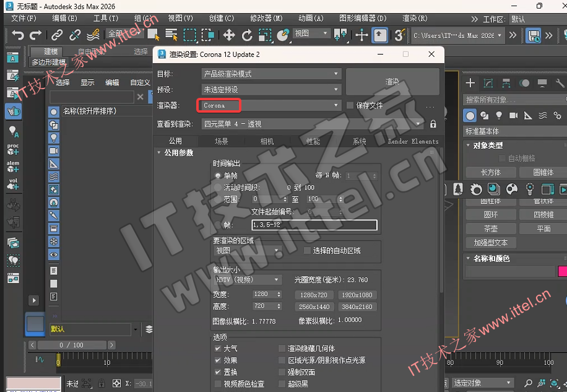Enable the 渲染隐藏几何体 checkbox
Screen dimensions: 567x392
(282, 349)
